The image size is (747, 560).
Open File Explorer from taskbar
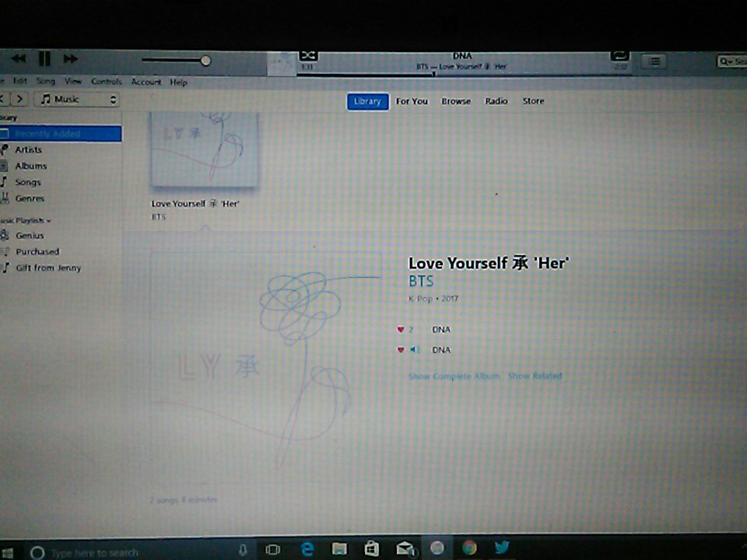click(339, 550)
